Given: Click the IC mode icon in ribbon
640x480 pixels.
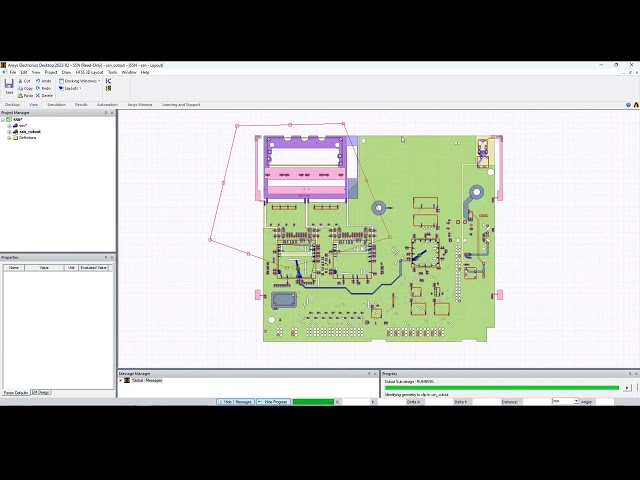Looking at the screenshot, I should pos(108,81).
